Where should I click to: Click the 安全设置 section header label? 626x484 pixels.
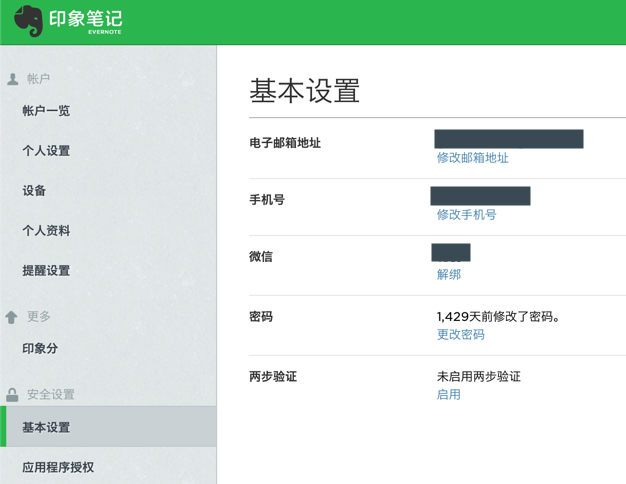coord(51,395)
